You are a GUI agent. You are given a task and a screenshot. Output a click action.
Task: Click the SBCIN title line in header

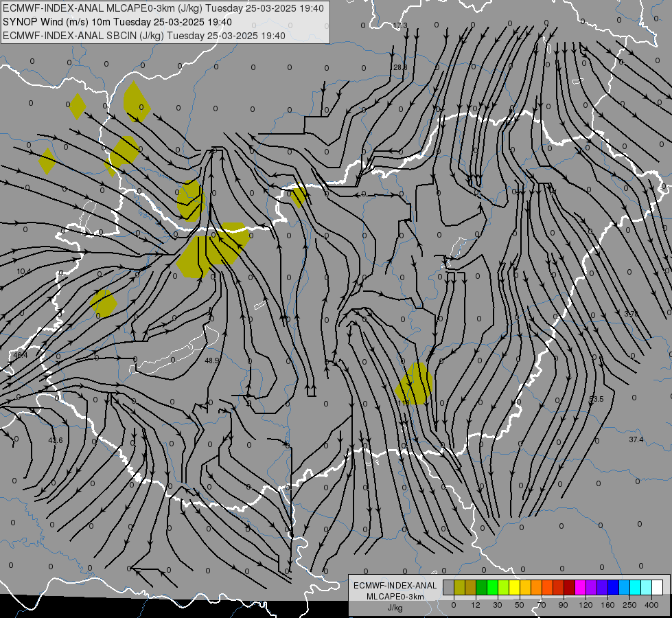[144, 36]
